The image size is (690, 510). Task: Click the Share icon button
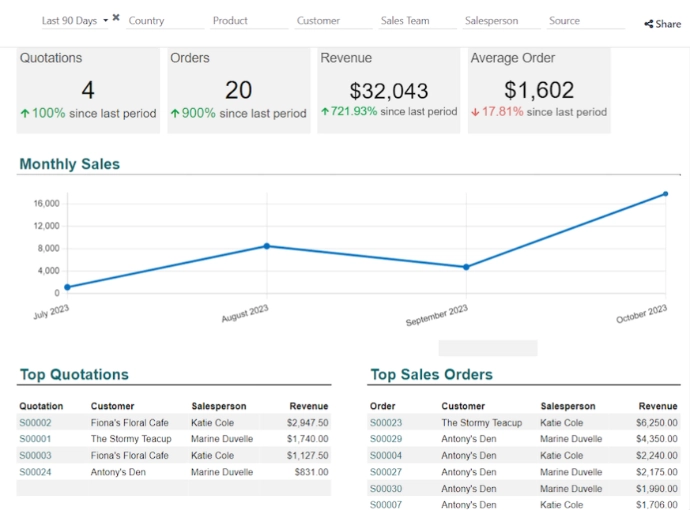click(x=662, y=24)
